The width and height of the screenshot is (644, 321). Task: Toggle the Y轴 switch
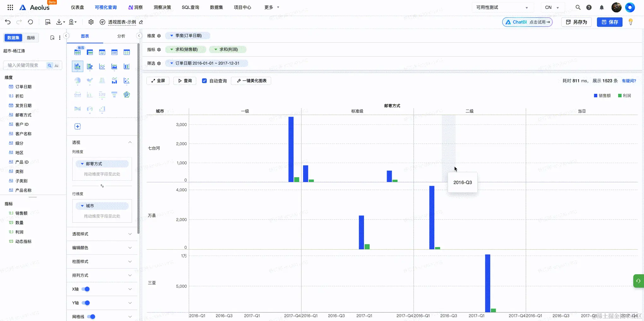pos(86,303)
